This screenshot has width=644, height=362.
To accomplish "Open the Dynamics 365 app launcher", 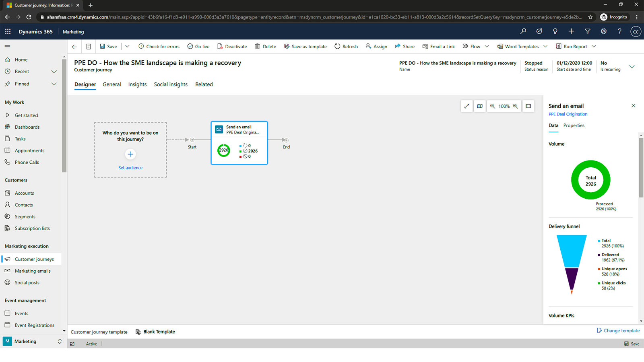I will 8,31.
